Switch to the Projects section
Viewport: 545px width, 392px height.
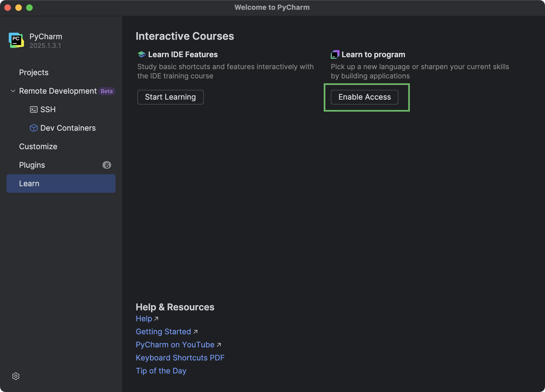(34, 72)
